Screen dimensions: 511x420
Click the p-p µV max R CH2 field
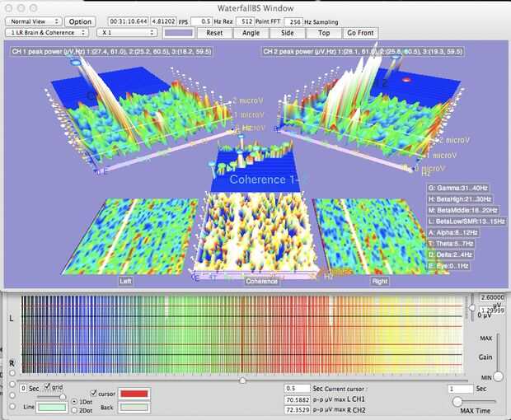click(298, 409)
